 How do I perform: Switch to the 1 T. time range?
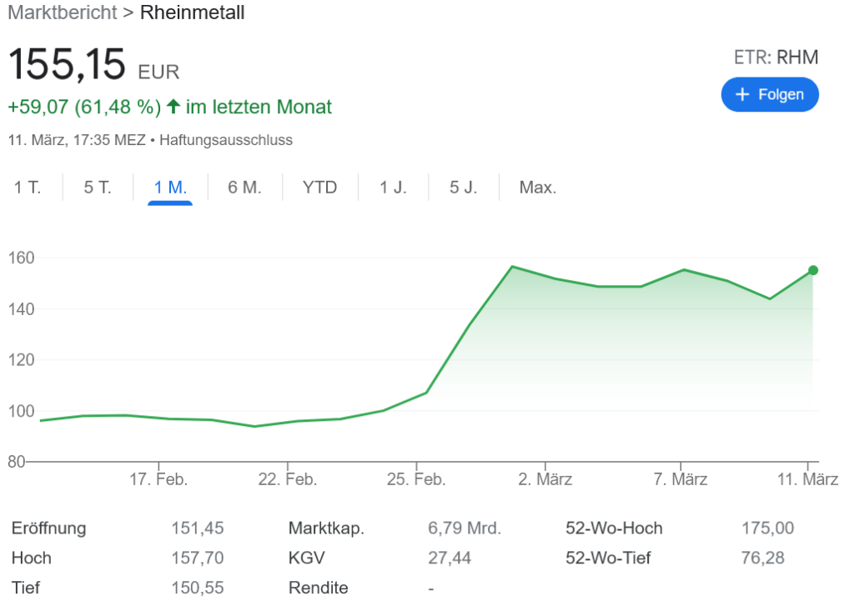[x=28, y=188]
